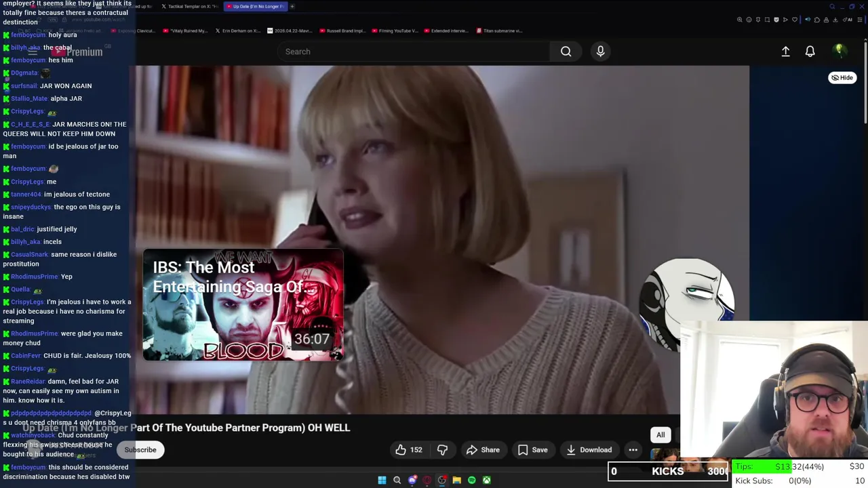Select the Up Date (I'm No Longer P... tab
The width and height of the screenshot is (868, 488).
(255, 6)
